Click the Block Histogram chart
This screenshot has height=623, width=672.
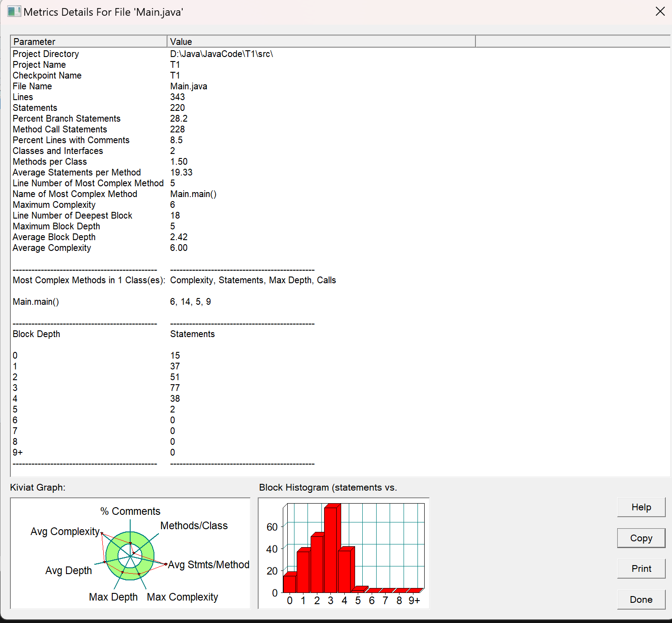(344, 553)
